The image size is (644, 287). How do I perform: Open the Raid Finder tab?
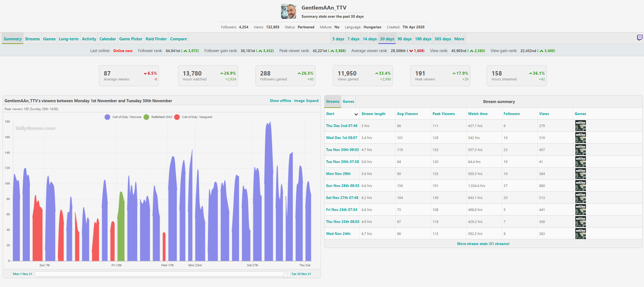[x=156, y=39]
